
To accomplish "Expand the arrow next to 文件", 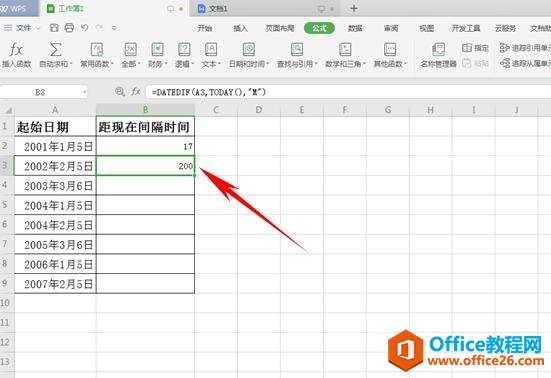I will point(38,28).
